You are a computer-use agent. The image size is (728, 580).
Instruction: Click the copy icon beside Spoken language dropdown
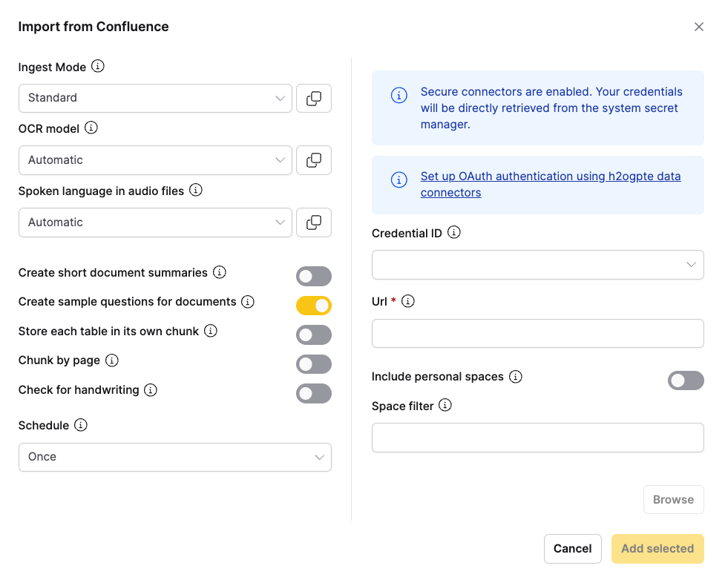coord(313,223)
